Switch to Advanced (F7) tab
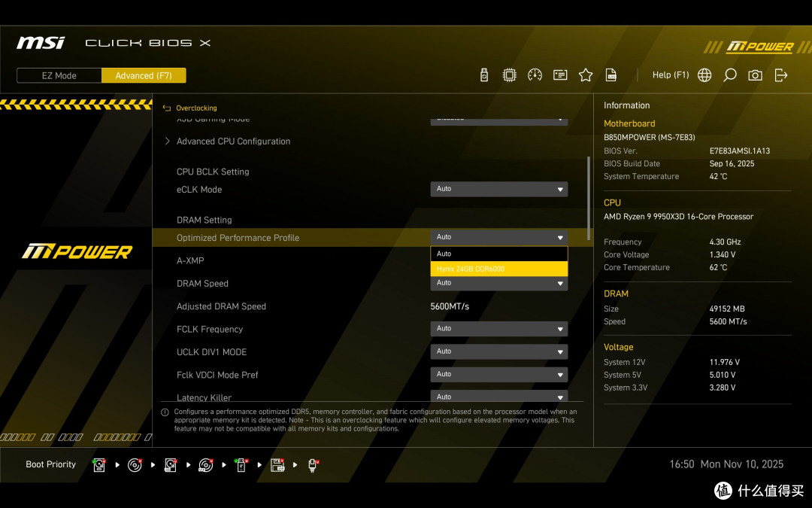Image resolution: width=812 pixels, height=508 pixels. coord(144,75)
